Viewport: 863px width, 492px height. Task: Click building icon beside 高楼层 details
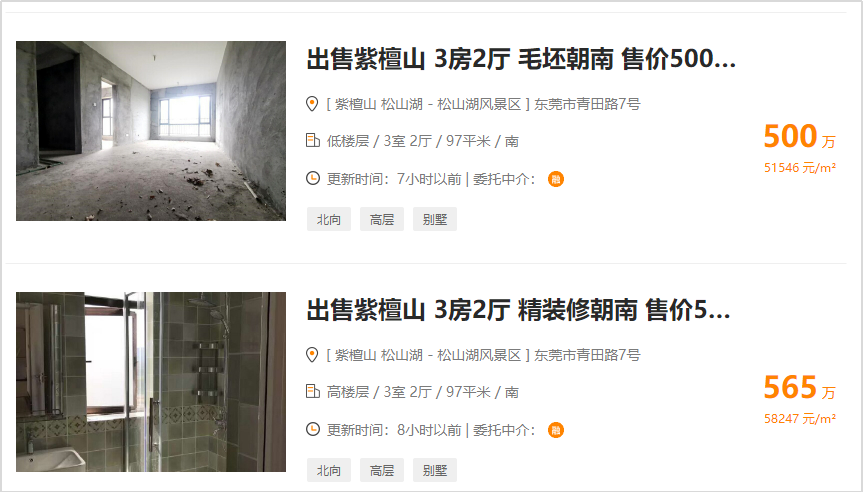pyautogui.click(x=313, y=391)
